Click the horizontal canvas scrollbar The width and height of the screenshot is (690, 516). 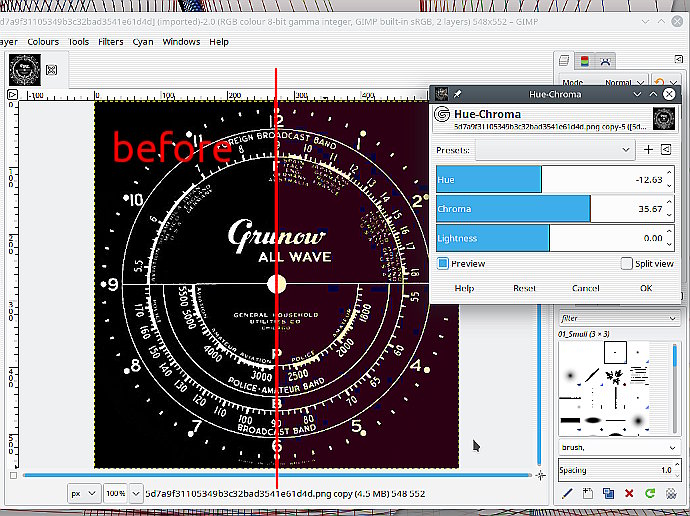click(277, 475)
